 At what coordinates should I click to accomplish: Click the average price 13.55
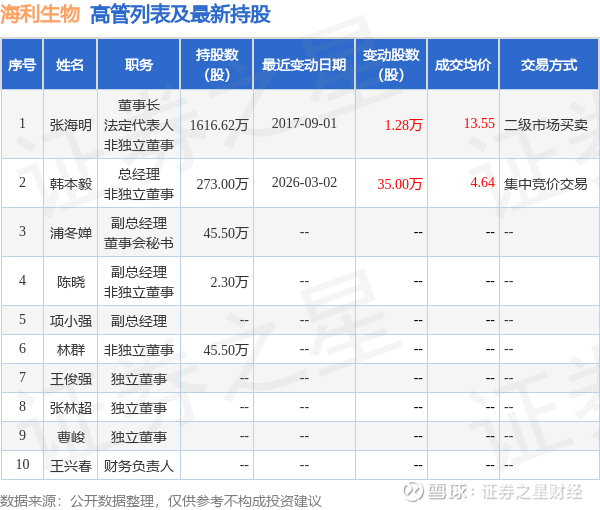[479, 123]
